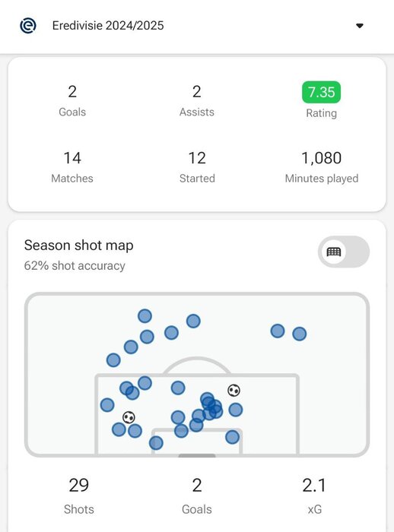Viewport: 394px width, 532px height.
Task: Click the Eredivisie league logo
Action: [x=28, y=26]
